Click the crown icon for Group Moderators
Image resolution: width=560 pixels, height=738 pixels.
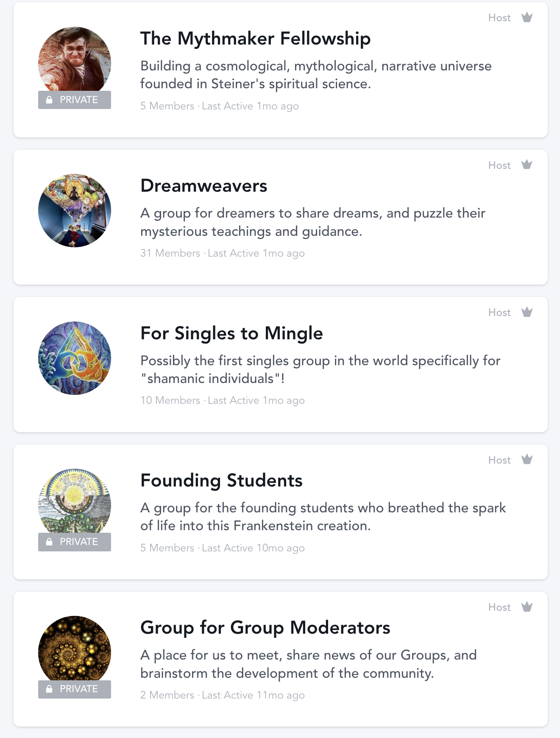(527, 607)
